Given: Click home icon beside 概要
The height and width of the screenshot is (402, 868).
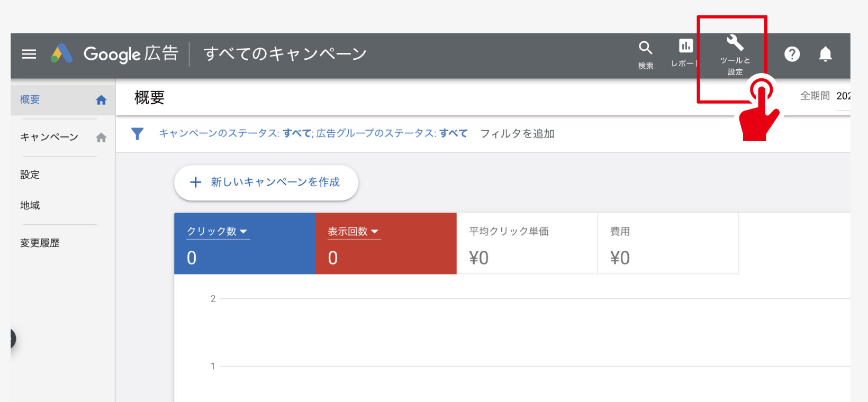Looking at the screenshot, I should [x=101, y=100].
